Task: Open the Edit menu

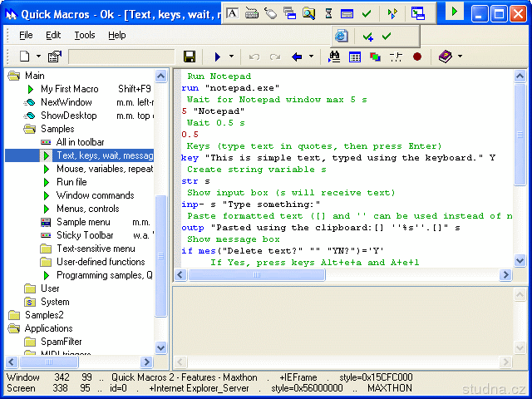Action: 53,35
